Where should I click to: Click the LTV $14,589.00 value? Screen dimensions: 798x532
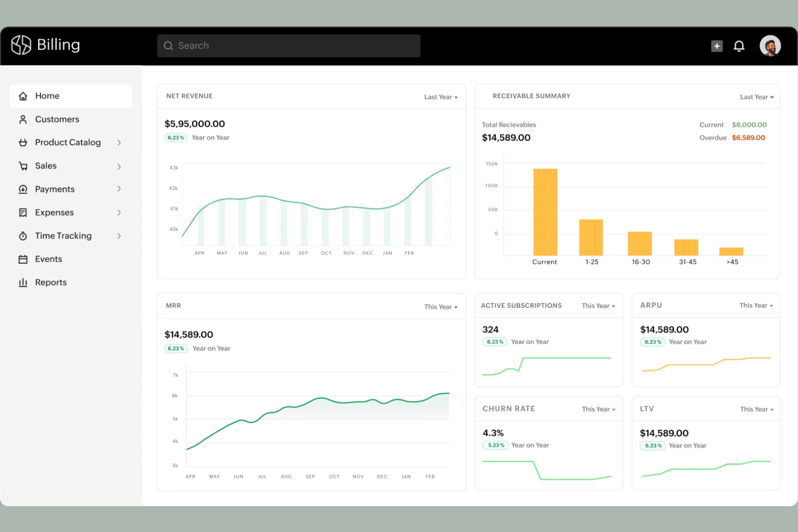click(x=664, y=433)
